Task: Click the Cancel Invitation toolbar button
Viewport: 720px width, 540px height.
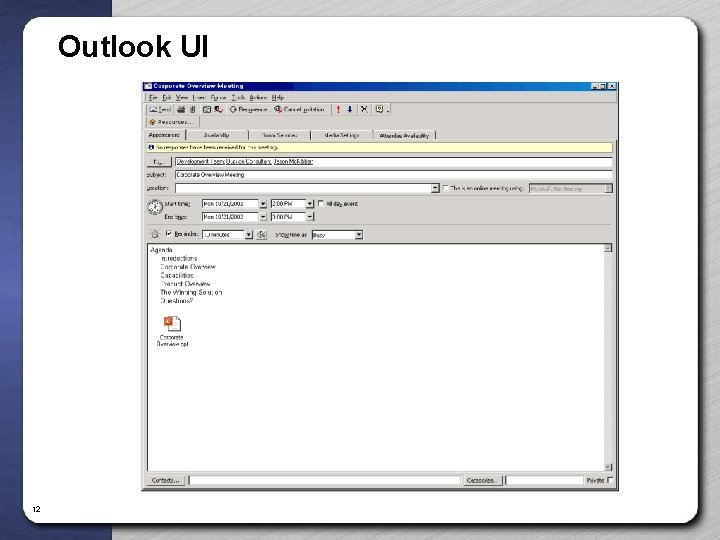Action: [x=299, y=109]
